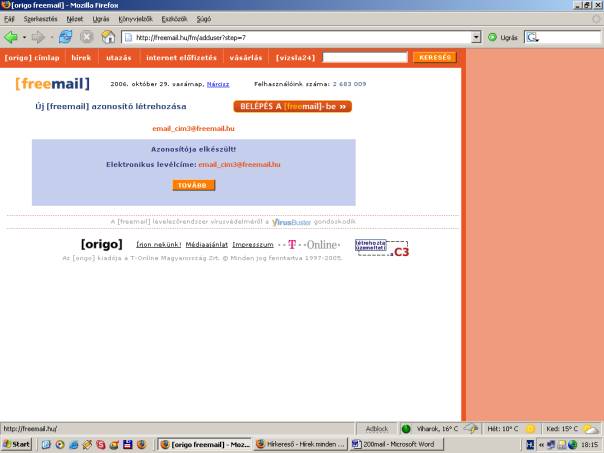Open the VirusBuster logo link

click(x=292, y=221)
